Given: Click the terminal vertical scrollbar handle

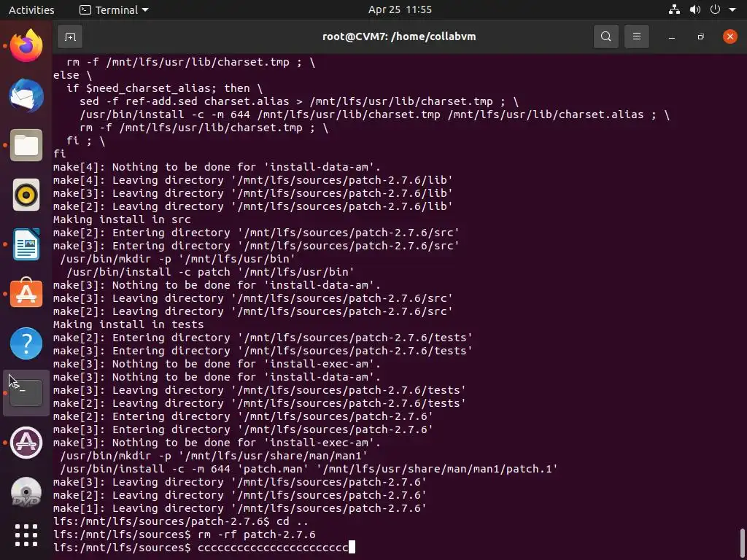Looking at the screenshot, I should tap(742, 542).
